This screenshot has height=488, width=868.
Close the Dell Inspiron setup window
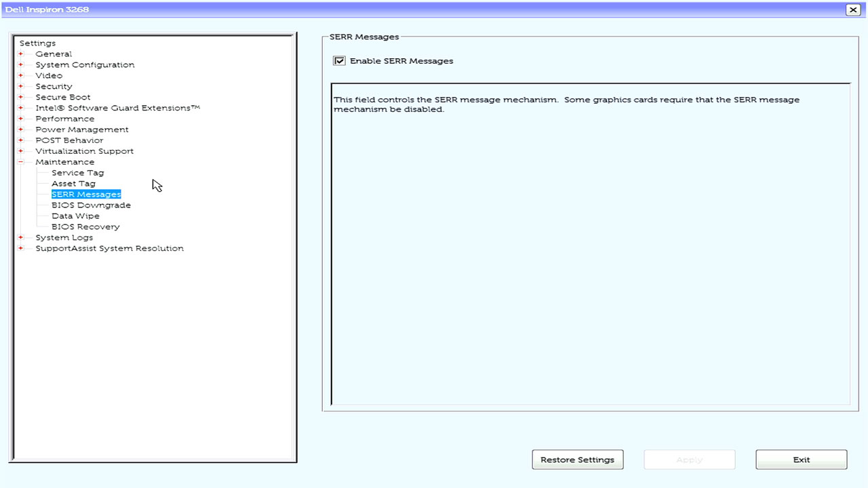[x=852, y=9]
